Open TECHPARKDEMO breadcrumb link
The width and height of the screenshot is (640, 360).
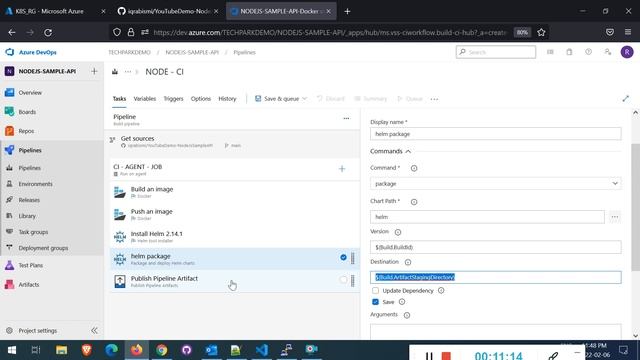coord(129,52)
